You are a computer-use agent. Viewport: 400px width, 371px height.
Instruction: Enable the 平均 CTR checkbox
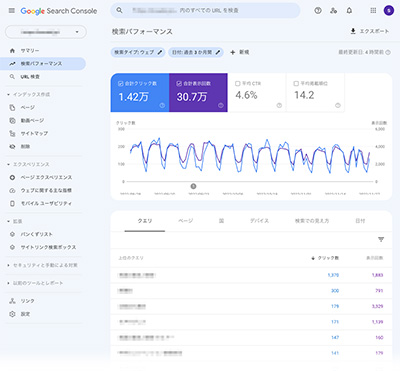click(x=238, y=83)
